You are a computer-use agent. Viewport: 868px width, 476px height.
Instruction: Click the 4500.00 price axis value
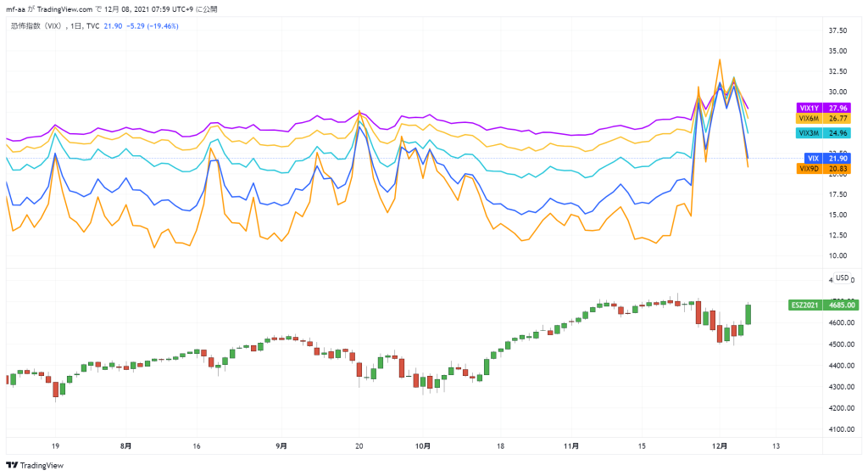point(842,344)
